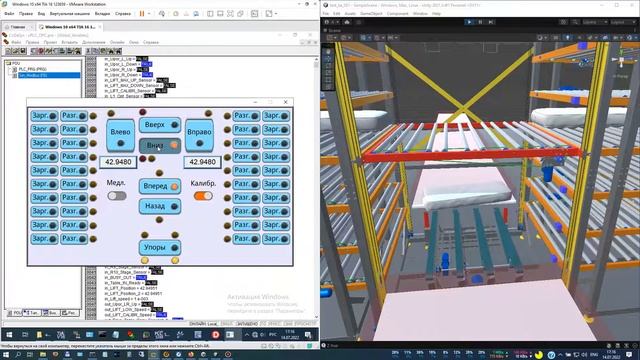Viewport: 640px width, 360px height.
Task: Switch to Рес. tab at bottom of organizer
Action: (70, 313)
